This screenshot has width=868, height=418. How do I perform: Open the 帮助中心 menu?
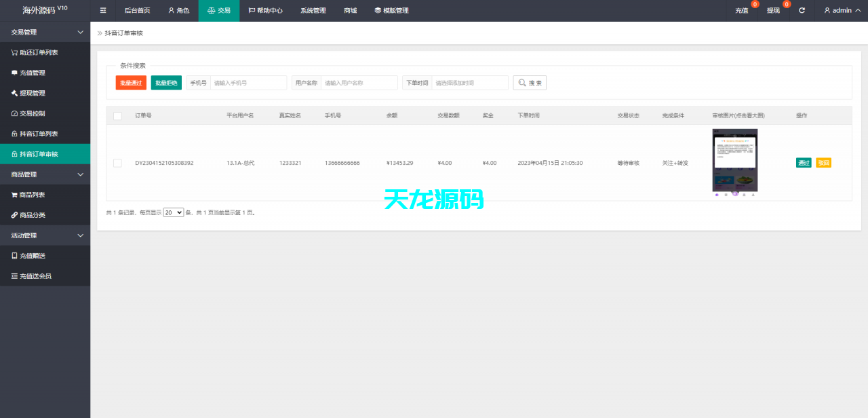(266, 10)
